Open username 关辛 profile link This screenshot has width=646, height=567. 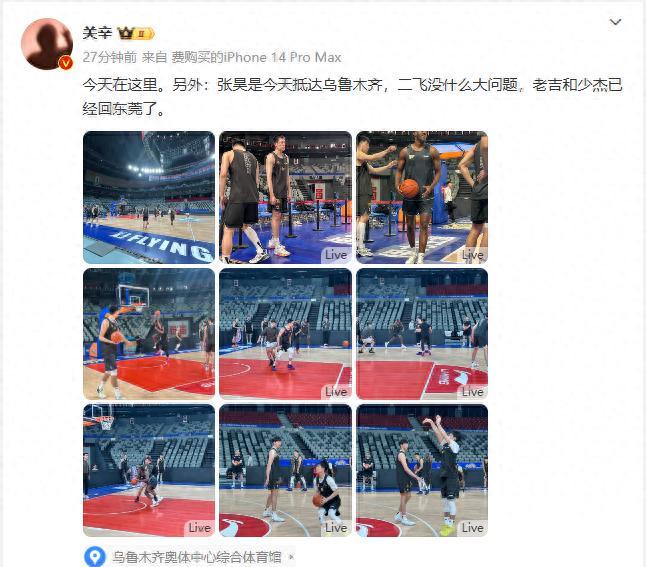(97, 33)
